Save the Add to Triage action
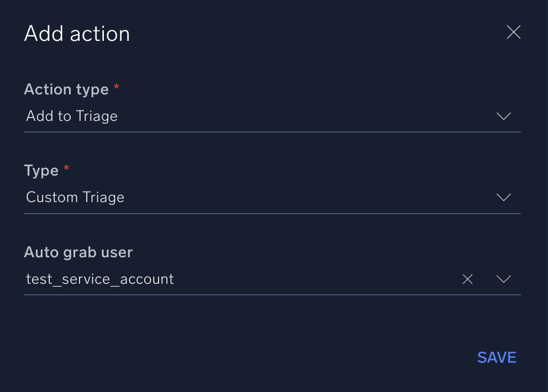The image size is (548, 392). coord(496,357)
